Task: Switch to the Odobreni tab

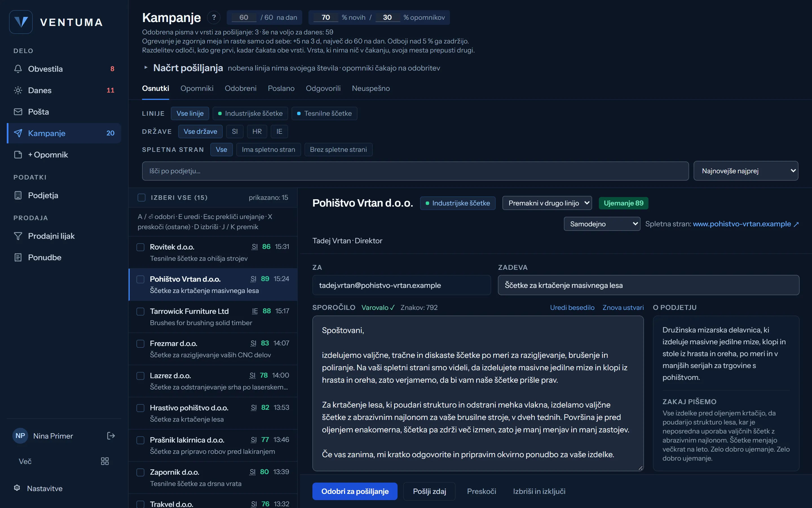Action: [240, 88]
